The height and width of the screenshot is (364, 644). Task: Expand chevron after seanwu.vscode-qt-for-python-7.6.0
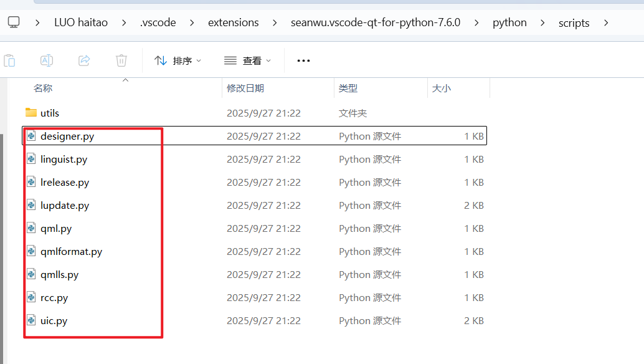[x=476, y=22]
